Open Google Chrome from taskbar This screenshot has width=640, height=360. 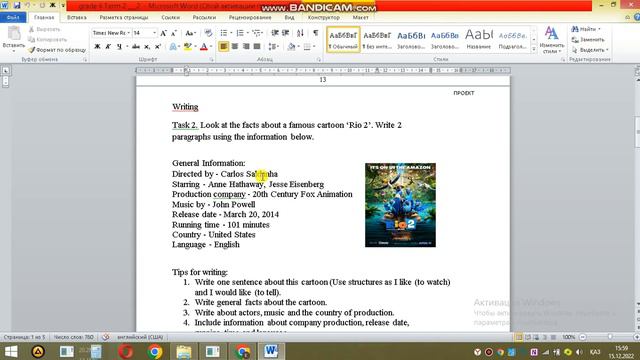click(x=154, y=351)
